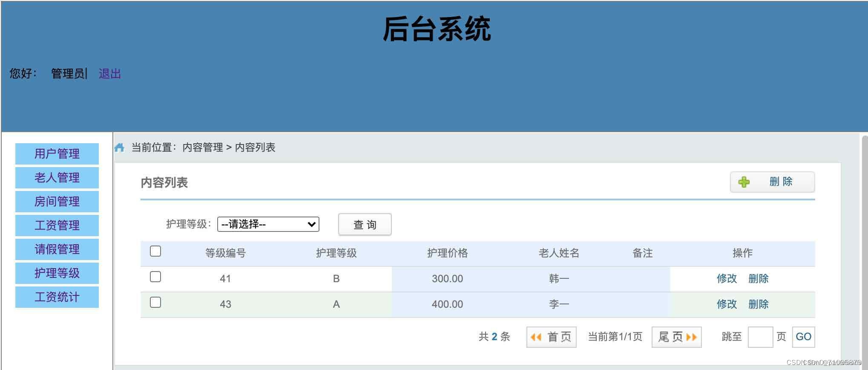Click the 管理员 username text

pyautogui.click(x=68, y=74)
